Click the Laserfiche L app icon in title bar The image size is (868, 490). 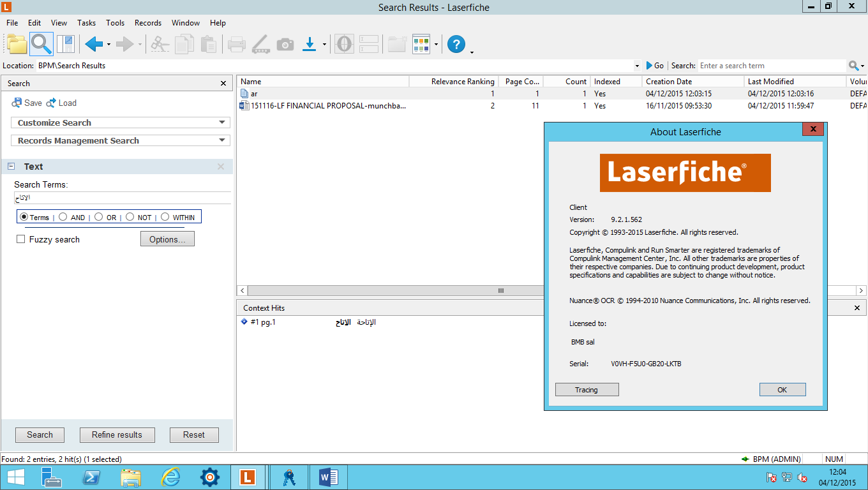tap(6, 7)
